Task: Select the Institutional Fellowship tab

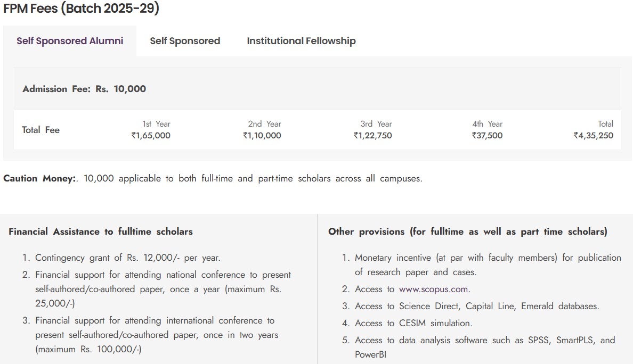Action: [301, 41]
